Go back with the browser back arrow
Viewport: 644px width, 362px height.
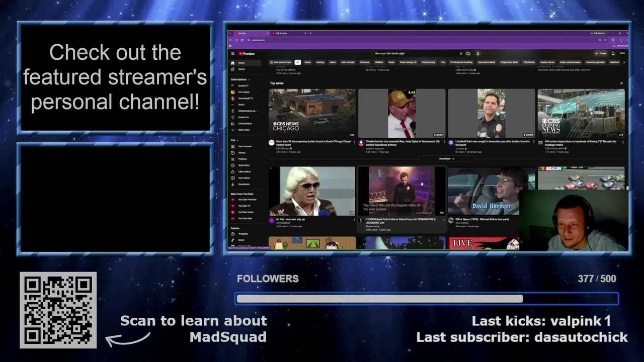click(231, 40)
